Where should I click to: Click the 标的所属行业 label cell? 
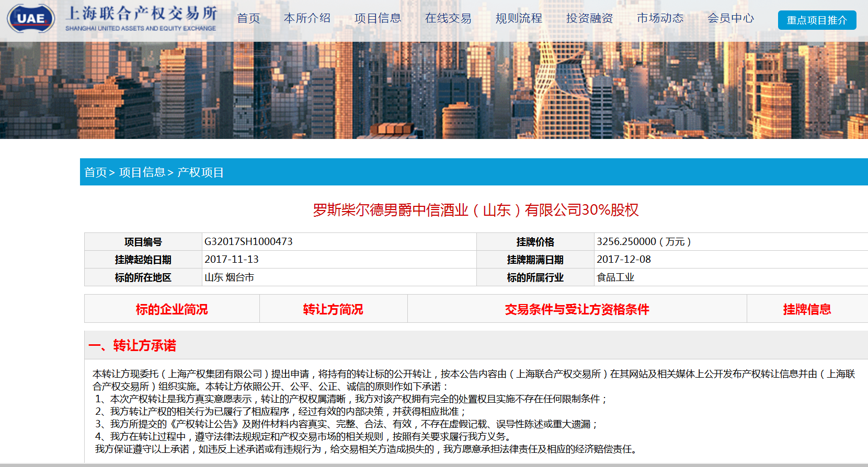pos(535,277)
